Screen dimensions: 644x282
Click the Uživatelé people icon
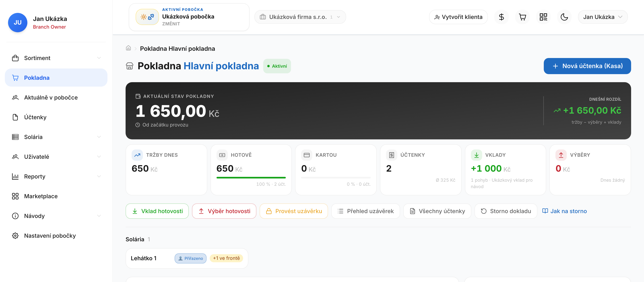tap(15, 157)
